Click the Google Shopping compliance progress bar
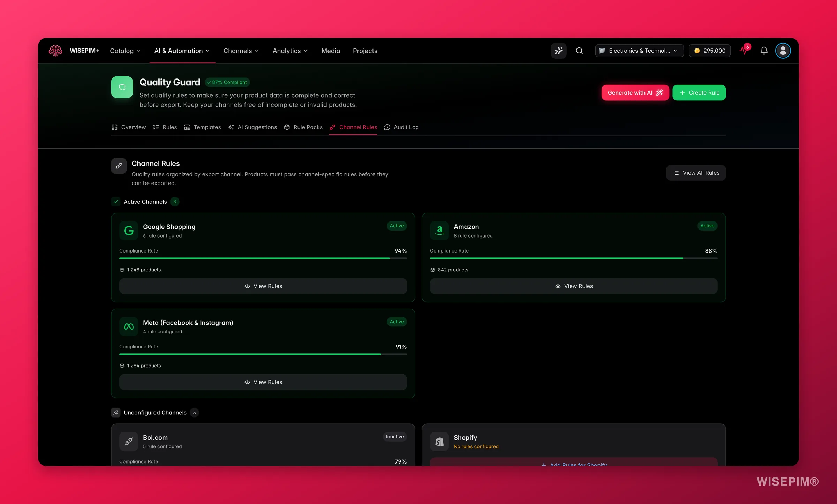The width and height of the screenshot is (837, 504). click(263, 258)
